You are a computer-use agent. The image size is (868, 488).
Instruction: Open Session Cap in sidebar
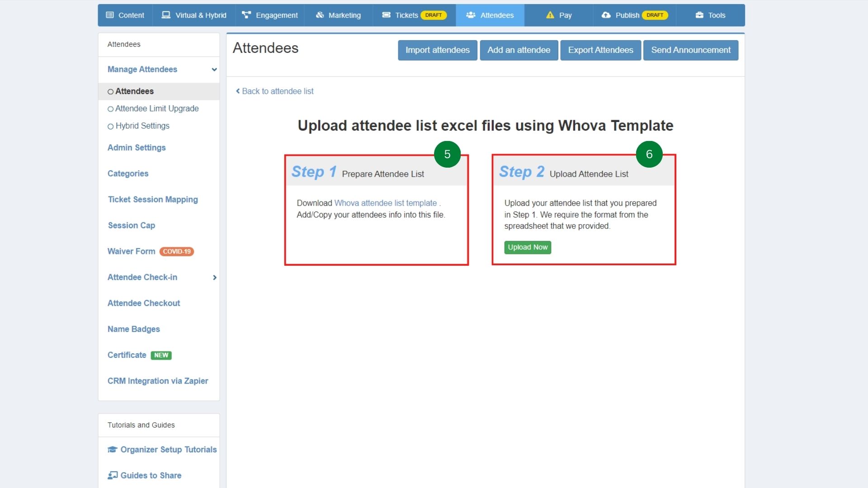(x=131, y=225)
